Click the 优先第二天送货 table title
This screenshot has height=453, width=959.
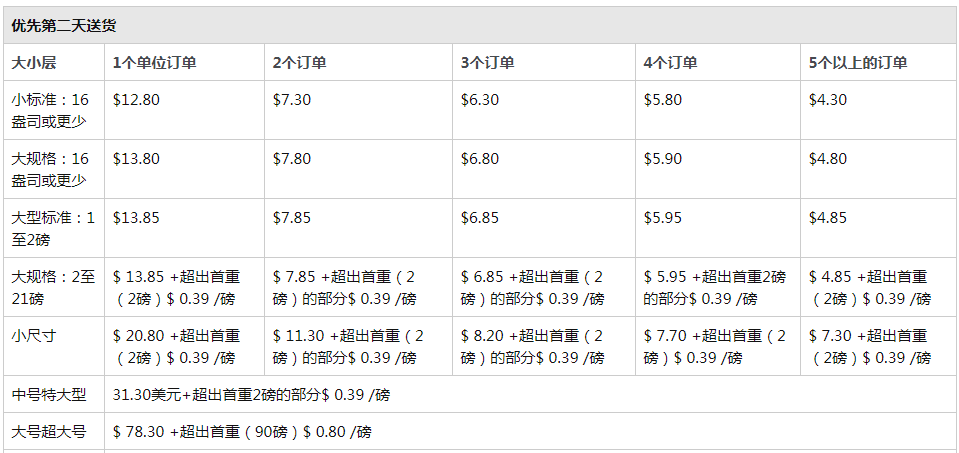pyautogui.click(x=64, y=26)
